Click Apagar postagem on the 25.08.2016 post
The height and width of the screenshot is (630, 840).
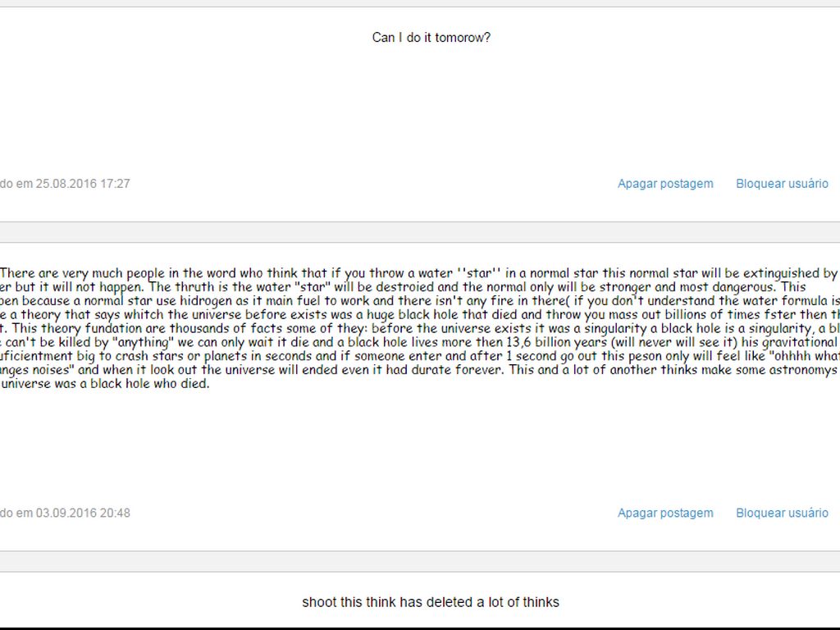click(665, 184)
